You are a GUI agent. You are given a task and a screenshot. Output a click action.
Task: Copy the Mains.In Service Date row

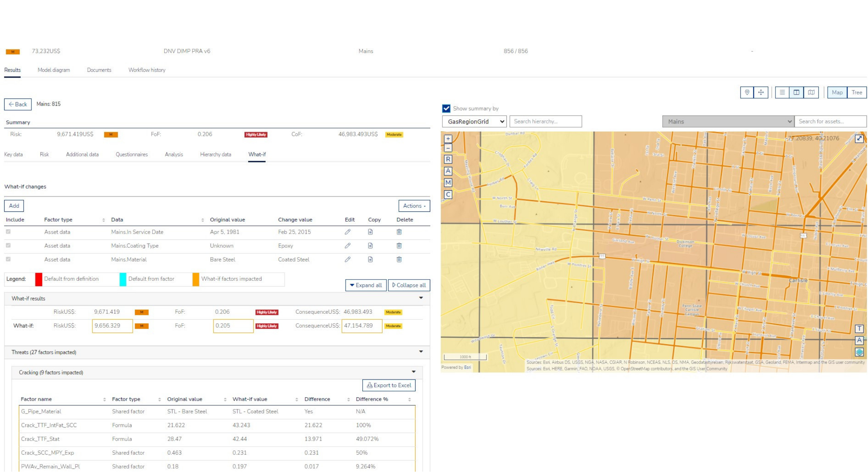[x=370, y=232]
